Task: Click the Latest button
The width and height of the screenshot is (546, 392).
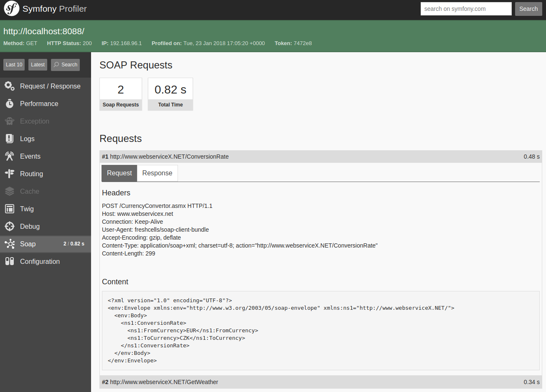Action: click(38, 65)
